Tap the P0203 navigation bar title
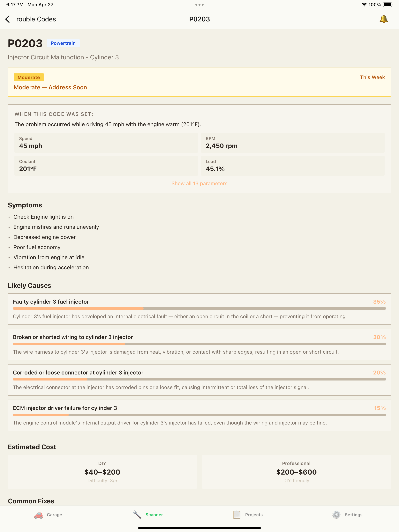Viewport: 399px width, 532px height. point(199,19)
